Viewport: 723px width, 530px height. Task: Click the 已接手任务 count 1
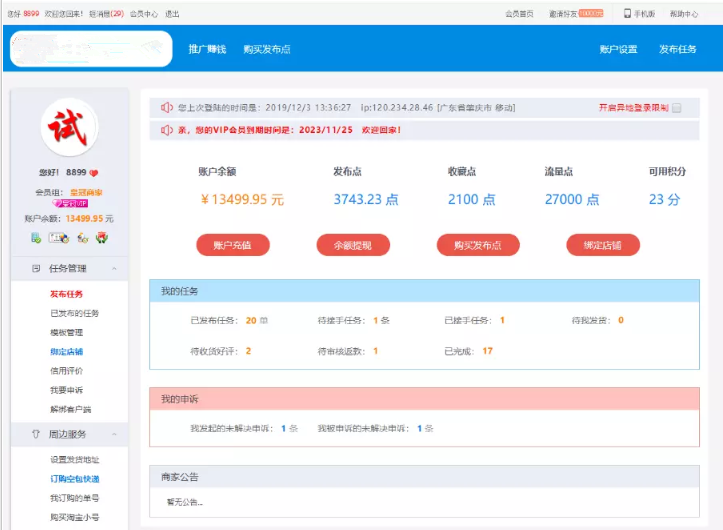(x=502, y=320)
